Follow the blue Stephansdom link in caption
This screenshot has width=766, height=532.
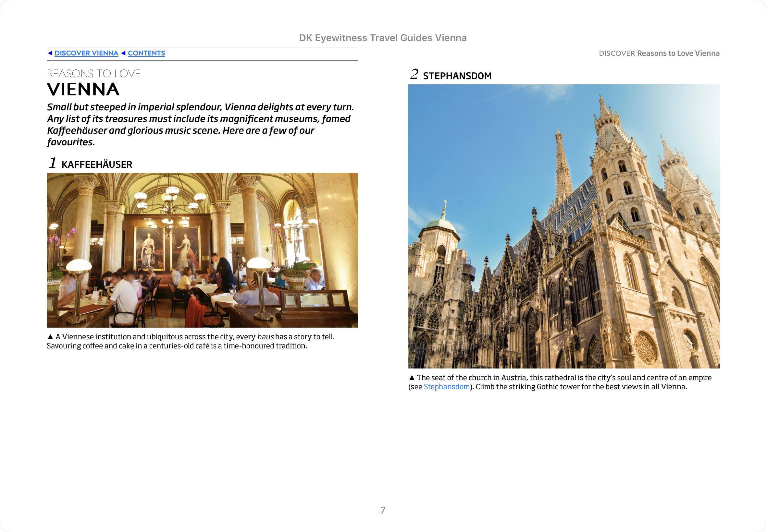447,387
